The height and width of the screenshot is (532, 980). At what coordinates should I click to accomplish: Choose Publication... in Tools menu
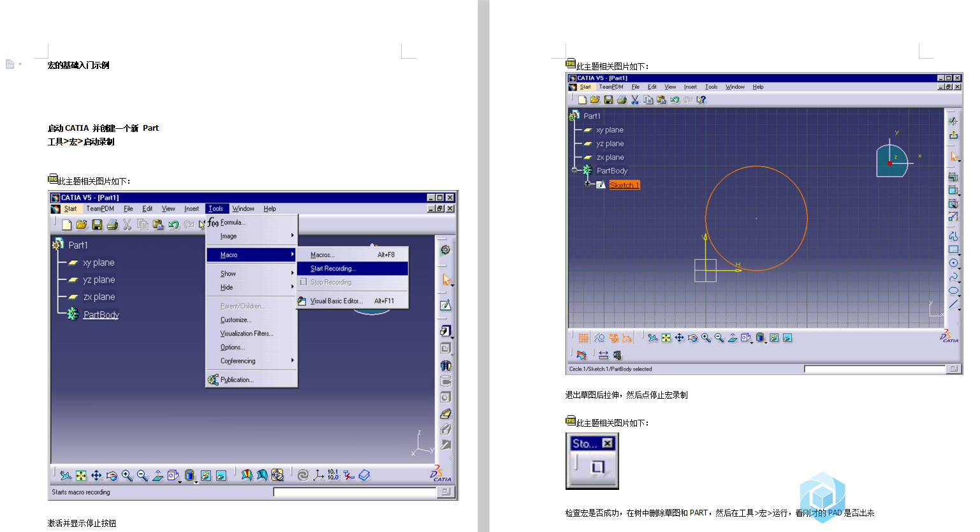(252, 380)
